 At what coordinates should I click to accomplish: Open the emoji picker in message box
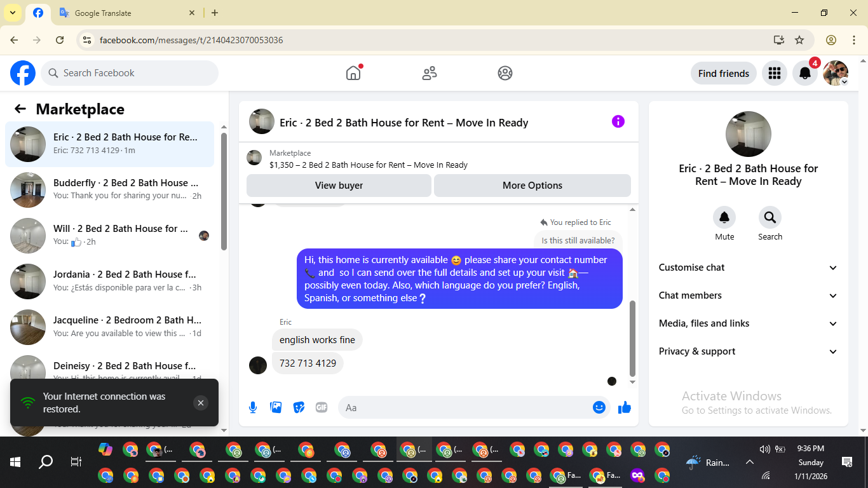point(599,407)
